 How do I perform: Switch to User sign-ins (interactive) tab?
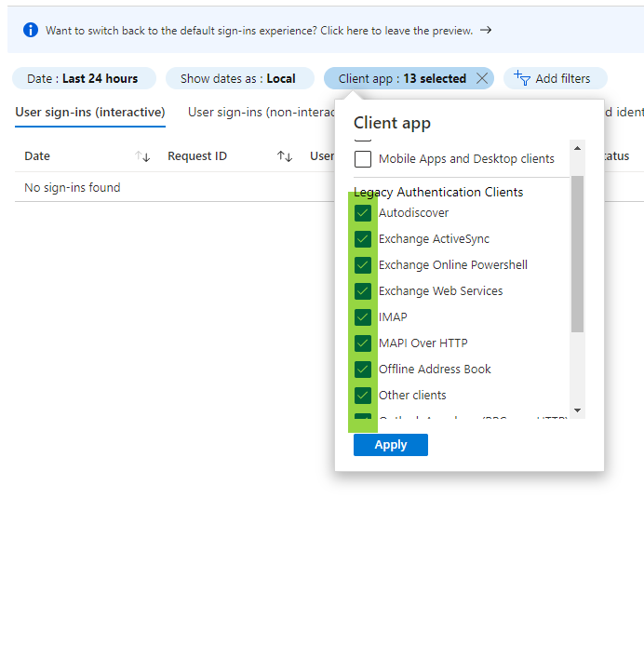[90, 113]
